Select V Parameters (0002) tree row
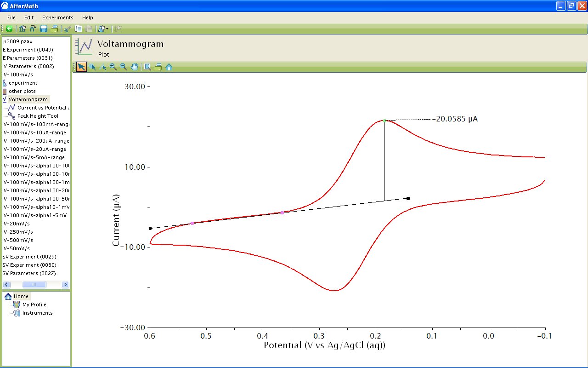The height and width of the screenshot is (368, 588). point(28,66)
